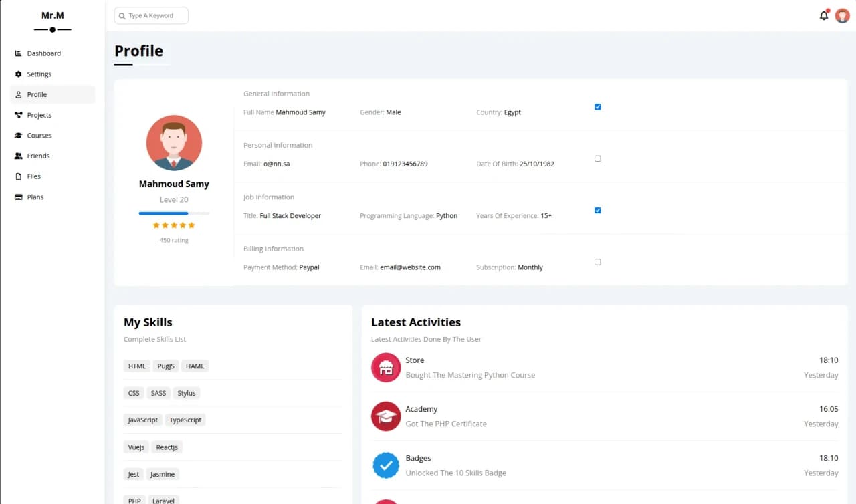Click the TypeScript skill tag
856x504 pixels.
[185, 420]
